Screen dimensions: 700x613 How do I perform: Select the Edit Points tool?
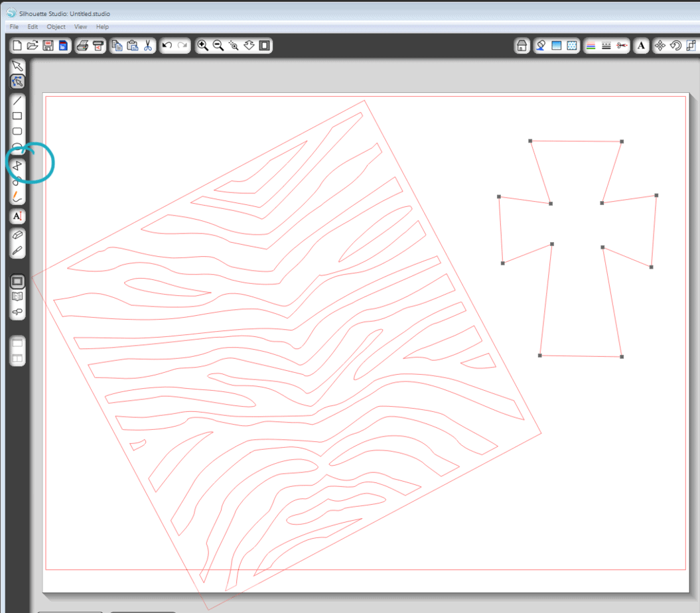(x=18, y=81)
